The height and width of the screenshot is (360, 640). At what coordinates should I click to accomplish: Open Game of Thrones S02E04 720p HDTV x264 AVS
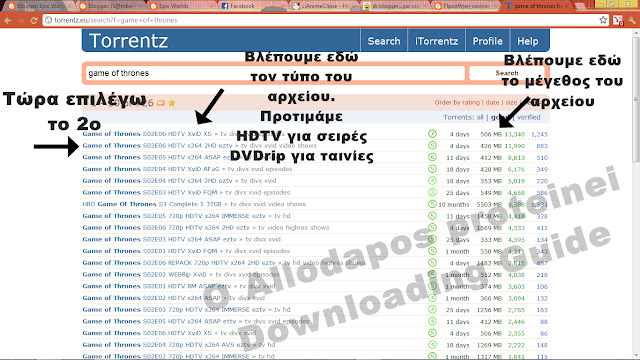(x=166, y=345)
